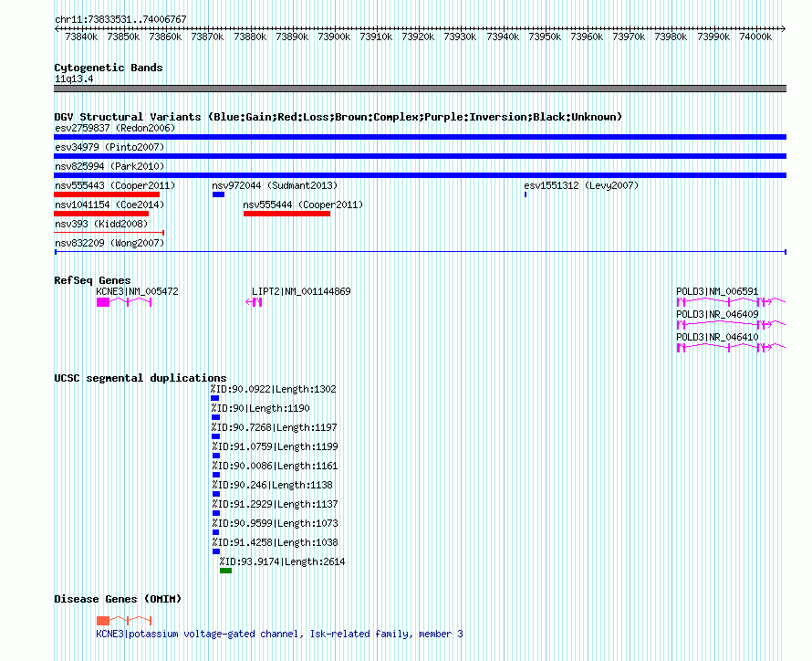The image size is (812, 661).
Task: Click the esv2759837 (Redon2006) blue gain bar
Action: (x=420, y=137)
